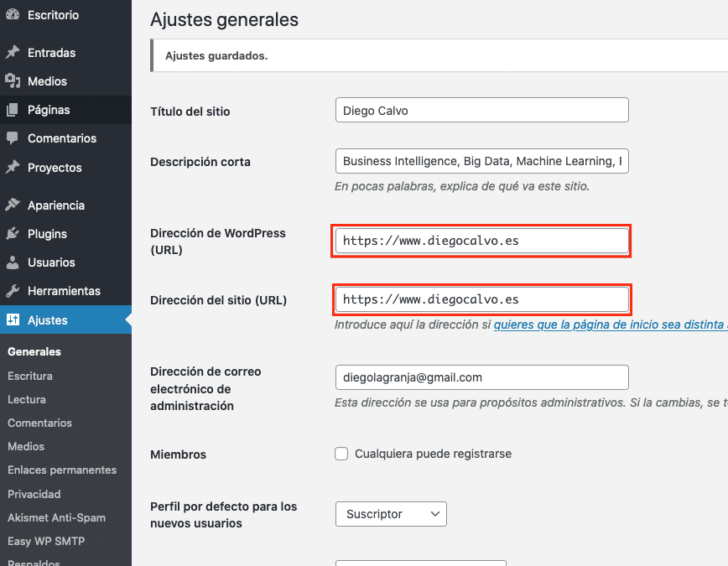Click the Comentarios speech bubble icon
Screen dimensions: 728x566
pyautogui.click(x=13, y=138)
